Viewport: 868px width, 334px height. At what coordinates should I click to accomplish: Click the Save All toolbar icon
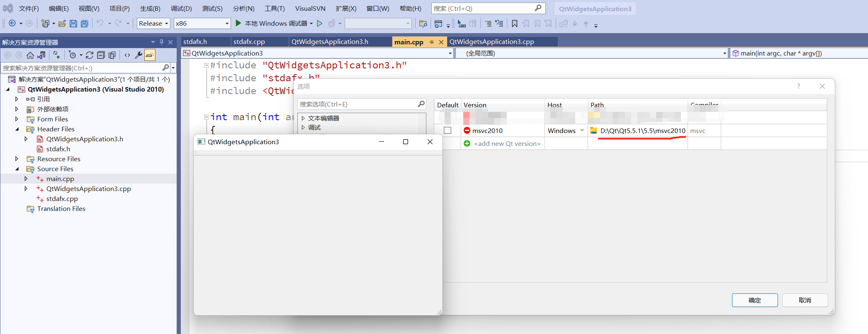[x=85, y=23]
